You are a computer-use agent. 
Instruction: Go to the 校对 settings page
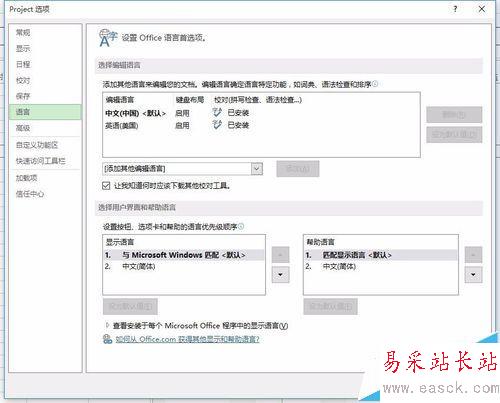[23, 80]
